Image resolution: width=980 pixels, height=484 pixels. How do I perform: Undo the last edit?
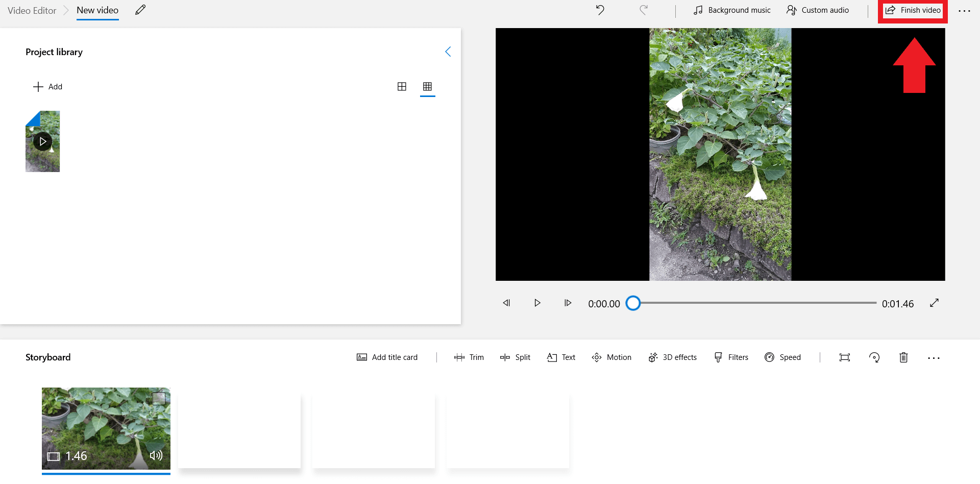tap(600, 10)
